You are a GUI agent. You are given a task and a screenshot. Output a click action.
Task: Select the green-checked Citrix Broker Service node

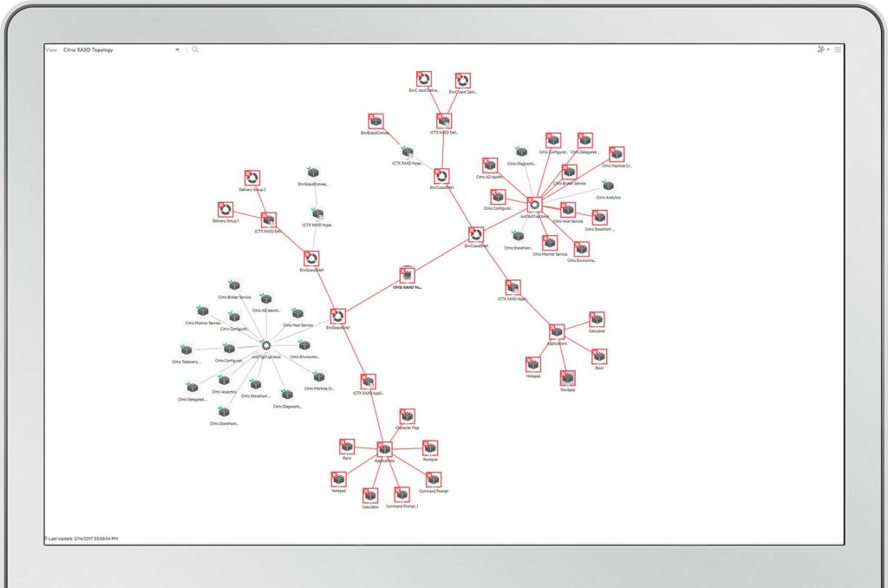(x=234, y=285)
